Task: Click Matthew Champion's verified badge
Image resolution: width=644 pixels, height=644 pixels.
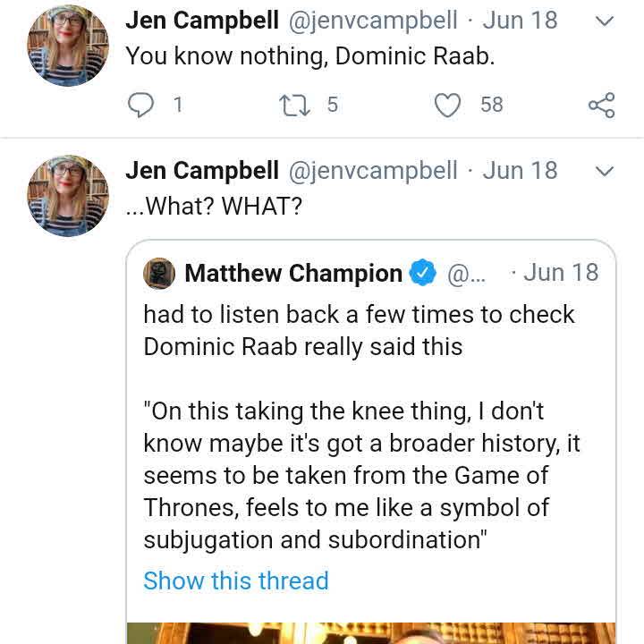Action: coord(421,273)
